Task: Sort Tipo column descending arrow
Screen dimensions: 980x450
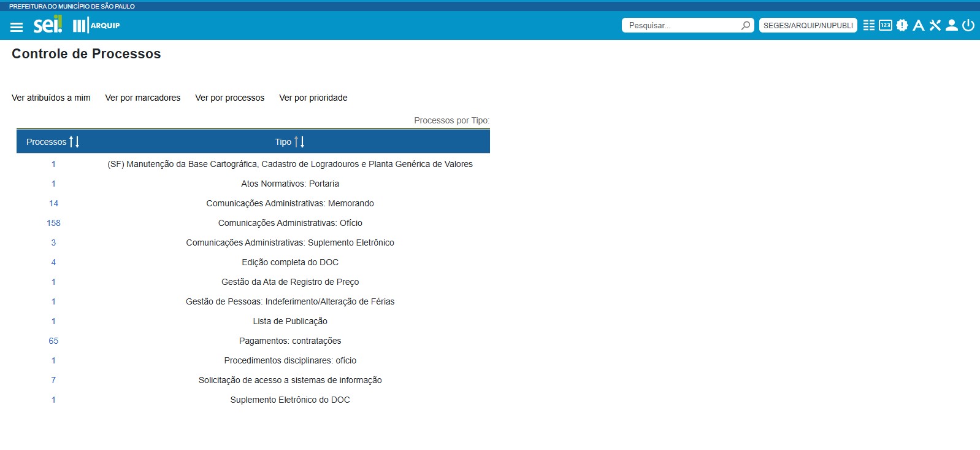Action: pos(302,142)
